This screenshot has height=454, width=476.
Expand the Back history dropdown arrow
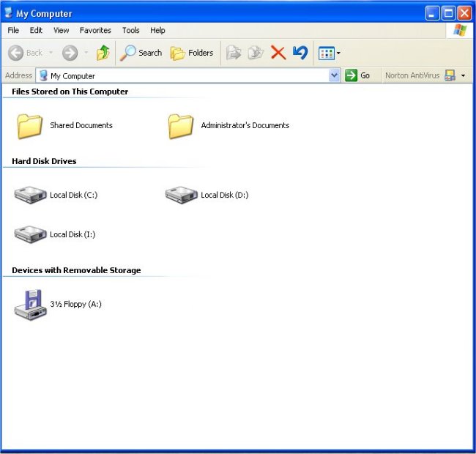51,53
